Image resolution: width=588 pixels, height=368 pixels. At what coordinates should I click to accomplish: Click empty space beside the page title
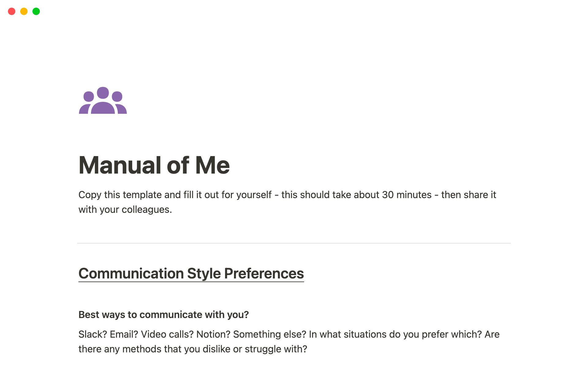pos(367,166)
